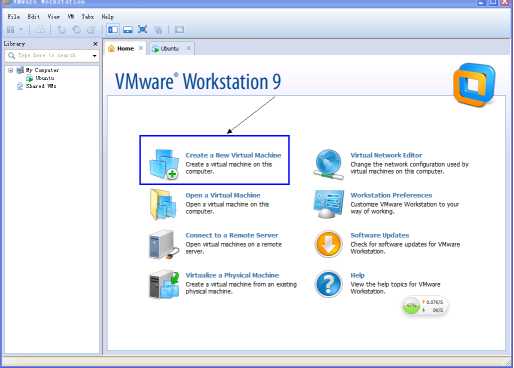Viewport: 514px width, 368px height.
Task: Click the take snapshot toolbar icon
Action: tap(61, 30)
